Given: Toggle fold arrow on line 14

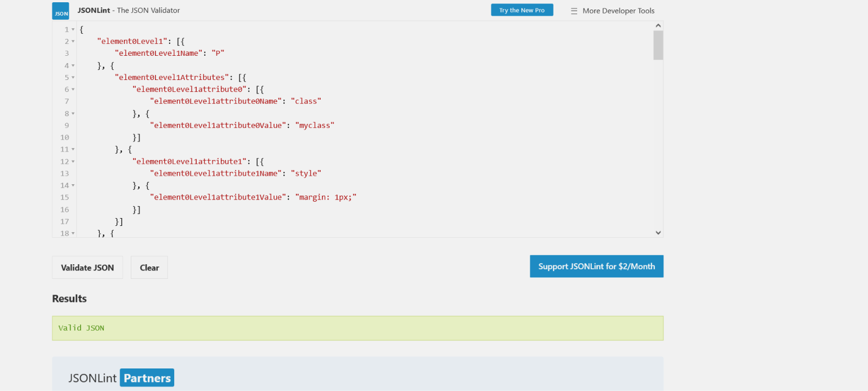Looking at the screenshot, I should [x=73, y=185].
